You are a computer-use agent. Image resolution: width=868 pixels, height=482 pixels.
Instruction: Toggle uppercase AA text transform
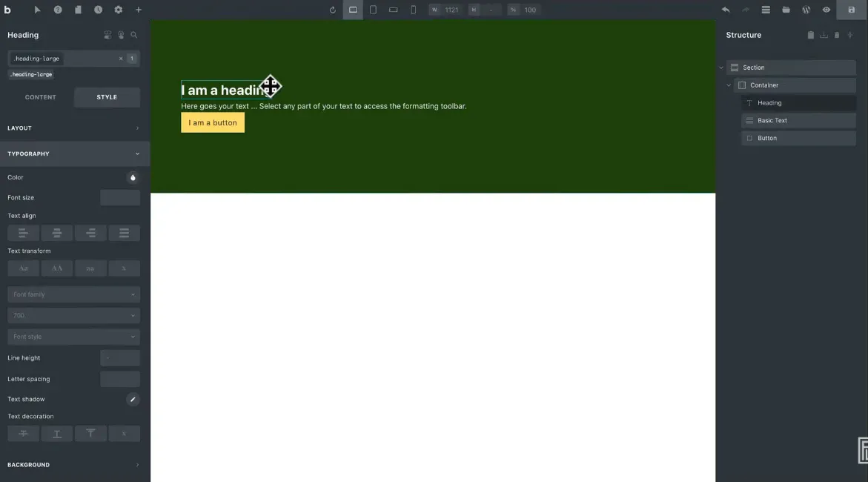[57, 268]
